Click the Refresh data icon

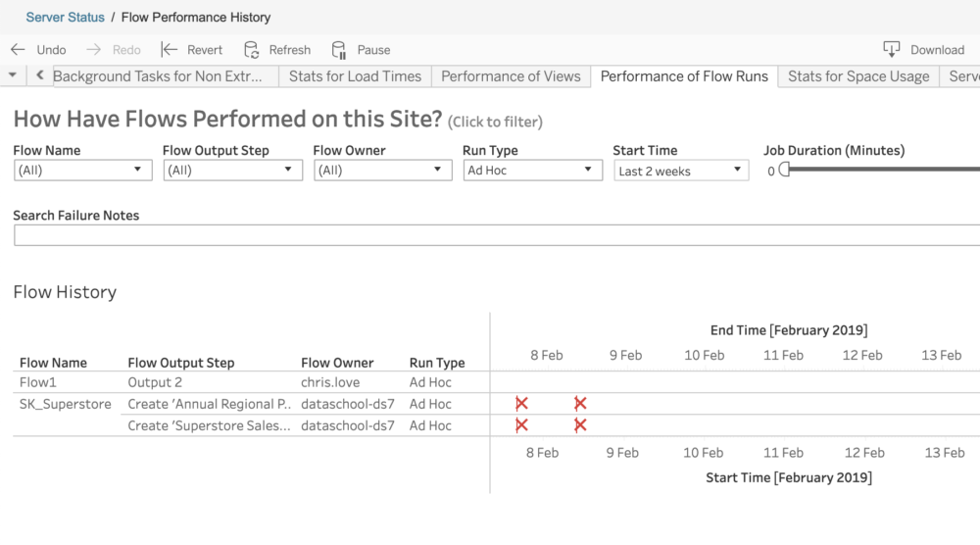(x=251, y=49)
